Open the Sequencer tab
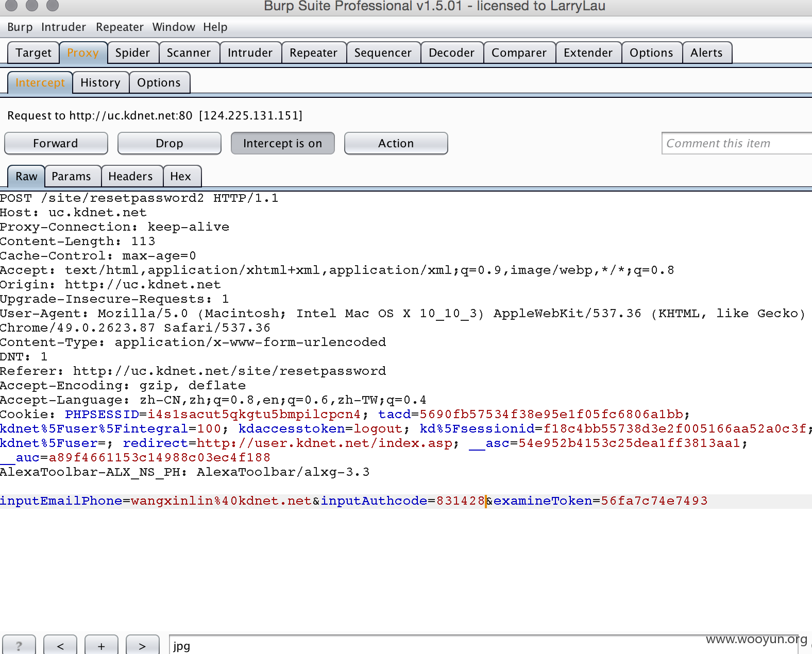812x654 pixels. click(383, 53)
